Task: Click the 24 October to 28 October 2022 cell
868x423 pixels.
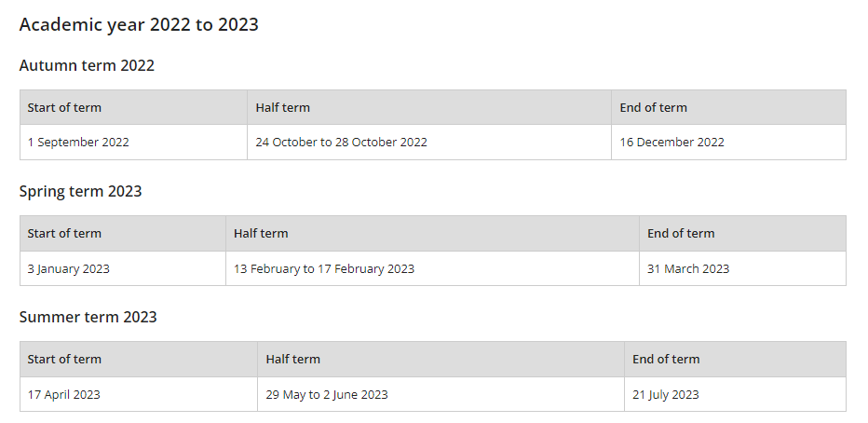Action: click(x=429, y=143)
